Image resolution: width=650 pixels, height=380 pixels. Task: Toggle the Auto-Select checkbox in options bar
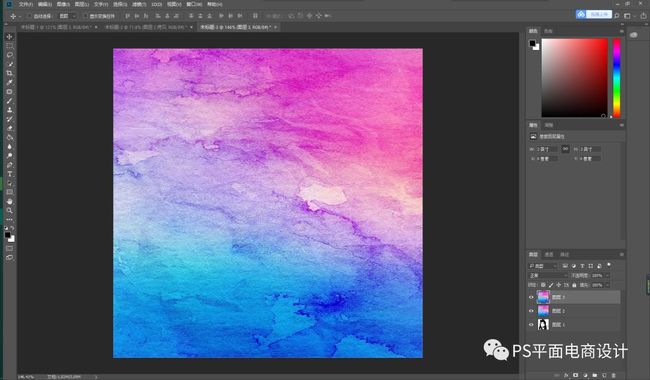click(29, 16)
